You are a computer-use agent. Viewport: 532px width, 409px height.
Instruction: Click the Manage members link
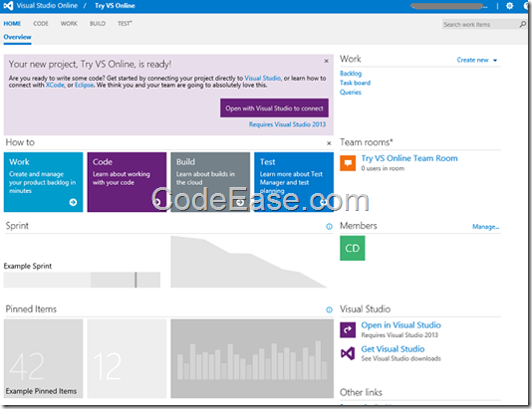tap(485, 227)
